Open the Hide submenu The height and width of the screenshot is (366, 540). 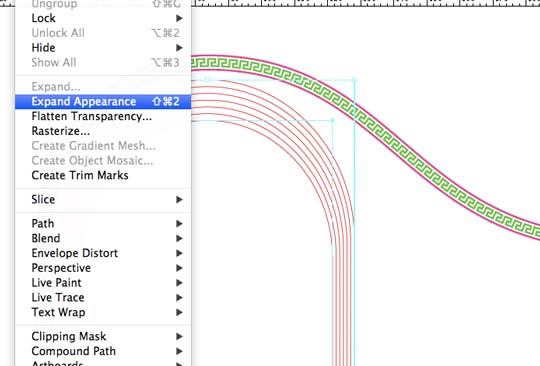point(103,48)
